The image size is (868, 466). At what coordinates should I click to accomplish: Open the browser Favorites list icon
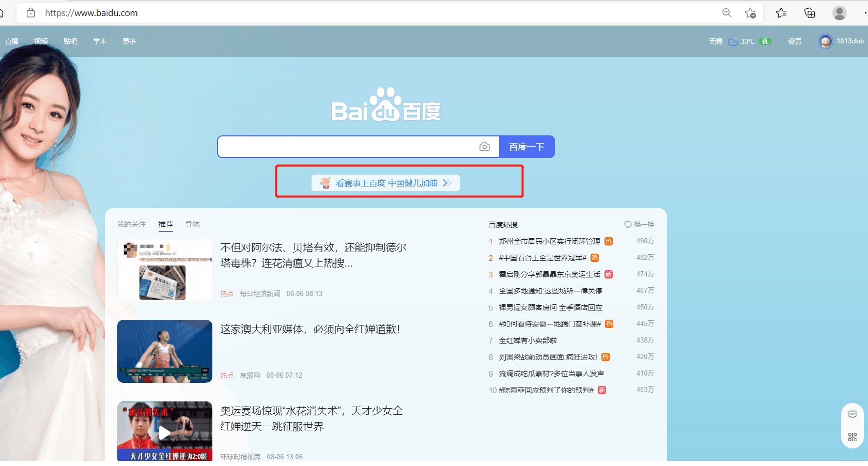(x=781, y=13)
